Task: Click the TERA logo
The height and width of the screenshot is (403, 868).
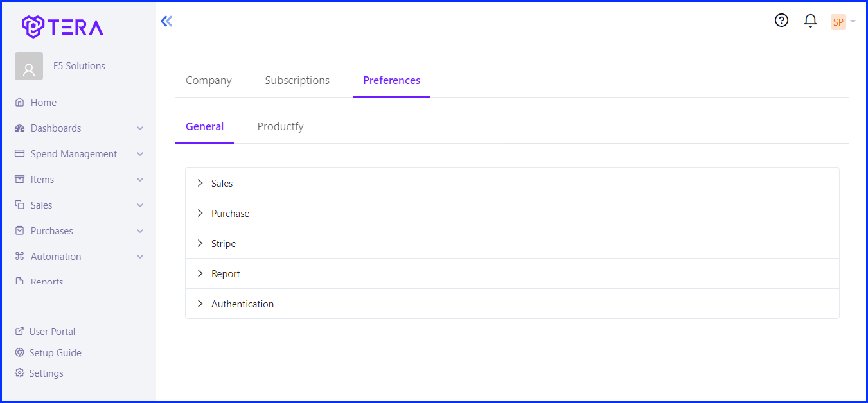Action: (62, 26)
